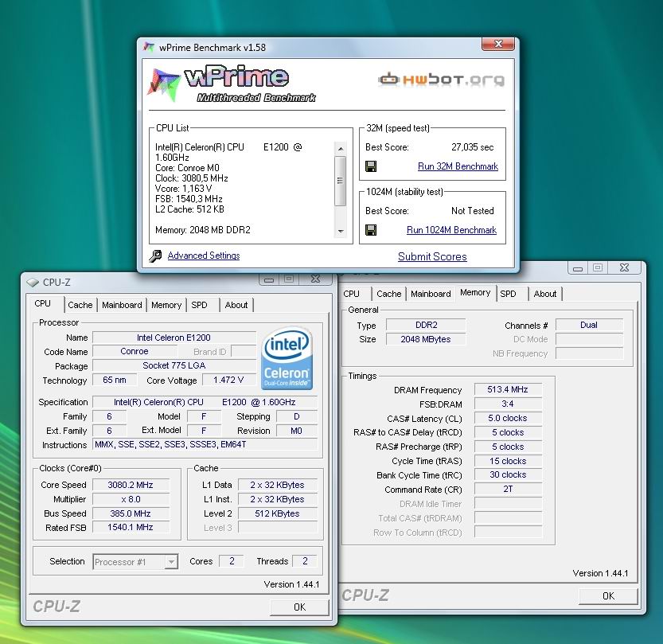The image size is (663, 644).
Task: Open About tab in processor CPU-Z window
Action: (236, 305)
